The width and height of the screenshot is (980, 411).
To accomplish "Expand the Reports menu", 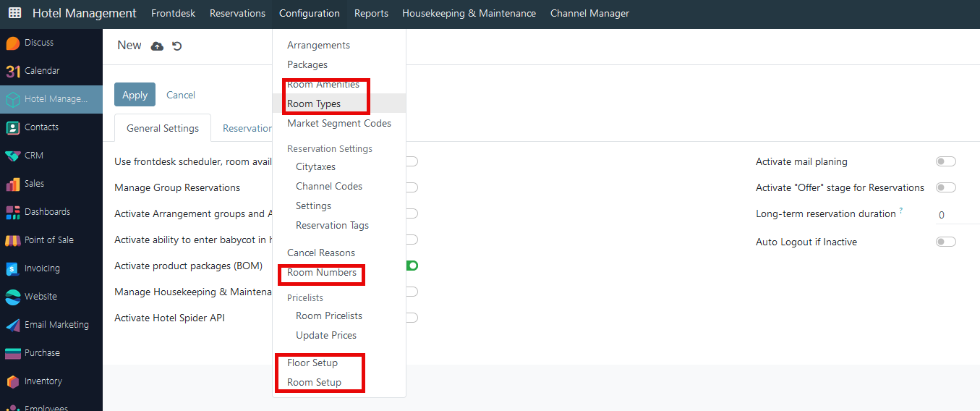I will (371, 13).
